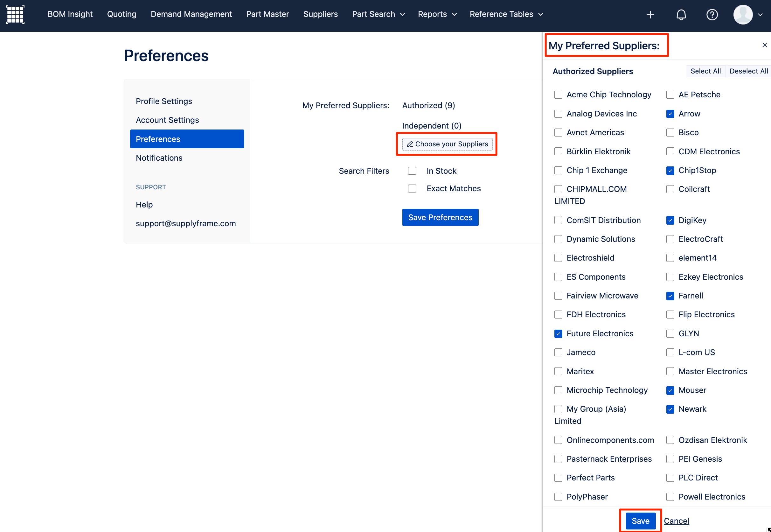Click Save Preferences button
The width and height of the screenshot is (771, 532).
click(440, 218)
